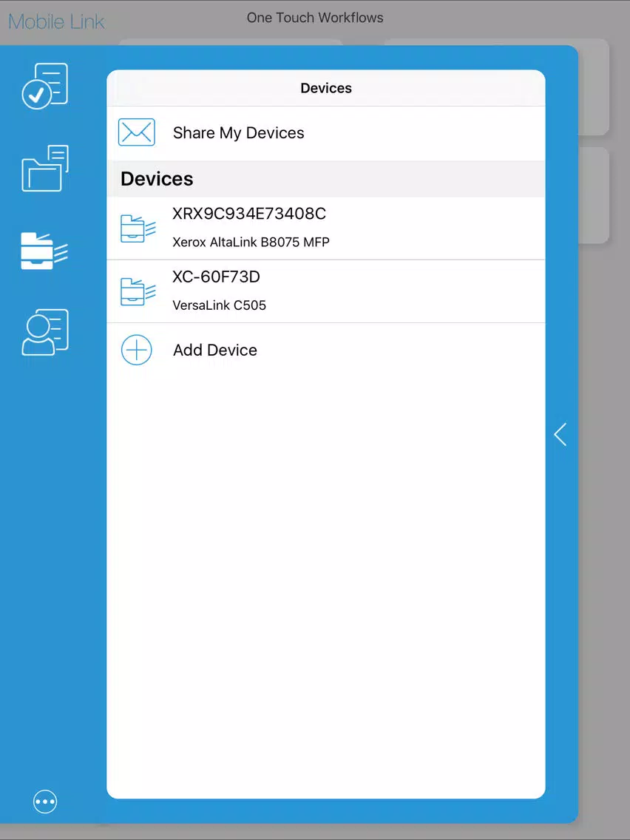This screenshot has width=630, height=840.
Task: Click the Share My Devices envelope icon
Action: pos(137,132)
